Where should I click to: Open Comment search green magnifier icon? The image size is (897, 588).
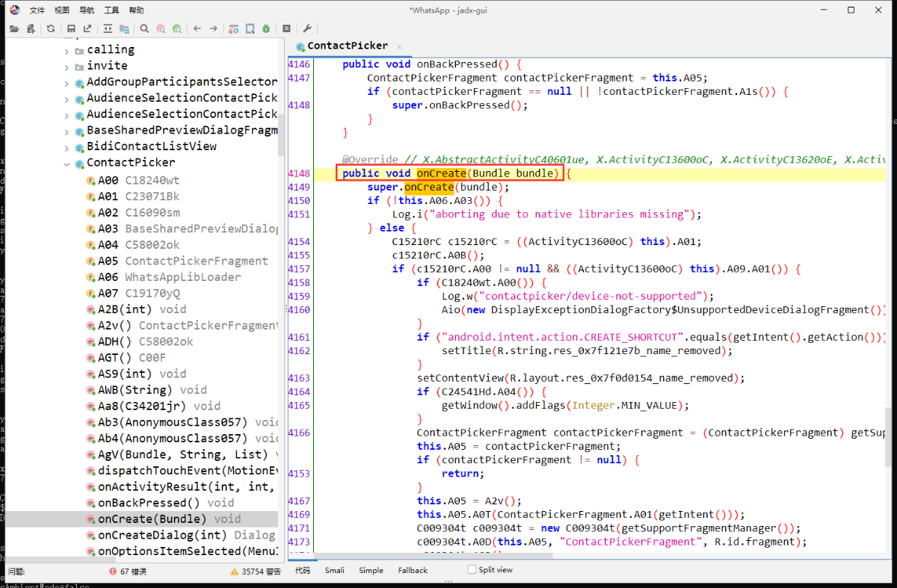(x=177, y=29)
